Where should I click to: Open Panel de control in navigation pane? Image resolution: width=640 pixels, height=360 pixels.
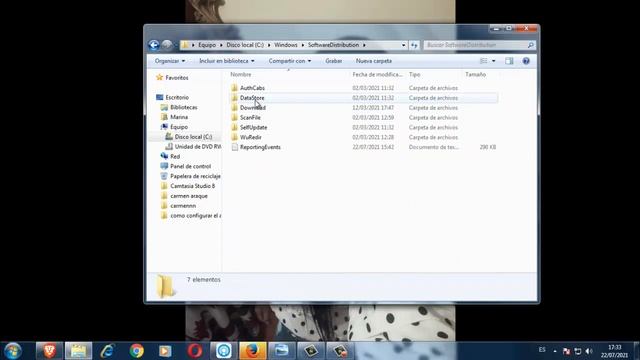pyautogui.click(x=191, y=166)
